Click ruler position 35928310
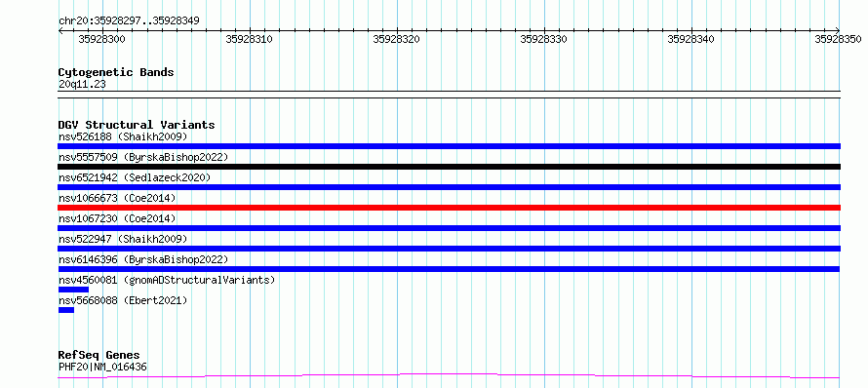The width and height of the screenshot is (868, 388). [x=249, y=39]
